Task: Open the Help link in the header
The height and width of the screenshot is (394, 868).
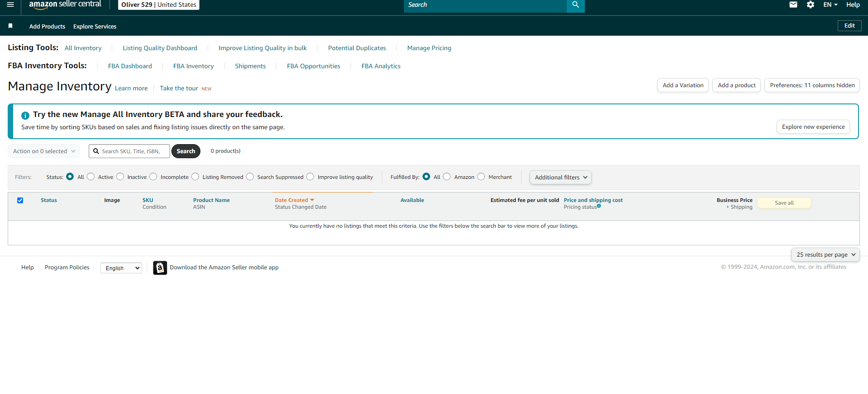Action: tap(853, 5)
